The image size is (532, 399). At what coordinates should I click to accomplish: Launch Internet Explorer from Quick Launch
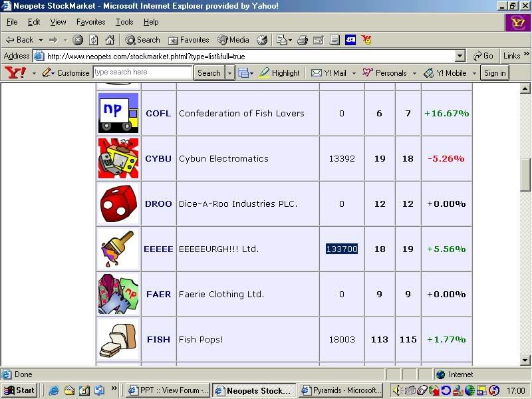click(54, 390)
